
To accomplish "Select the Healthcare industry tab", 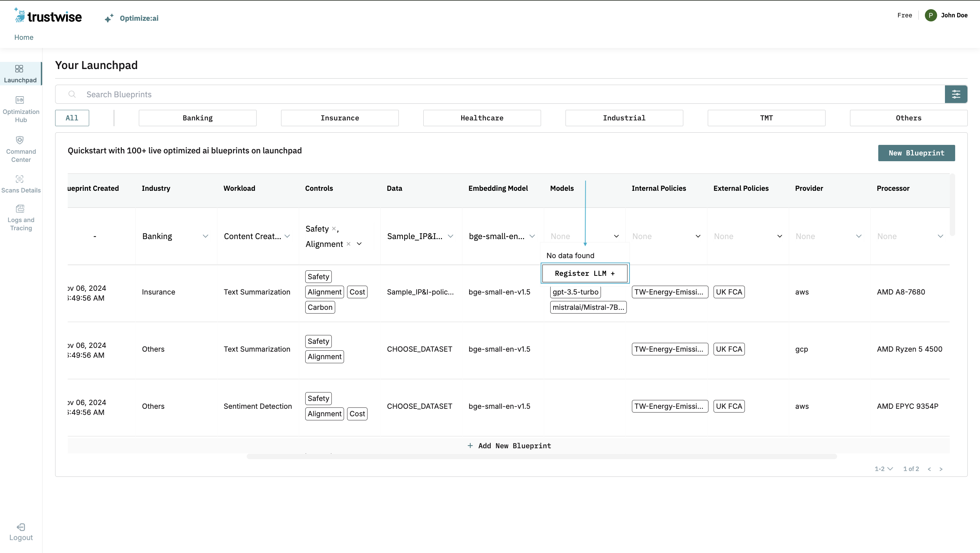I will click(481, 118).
